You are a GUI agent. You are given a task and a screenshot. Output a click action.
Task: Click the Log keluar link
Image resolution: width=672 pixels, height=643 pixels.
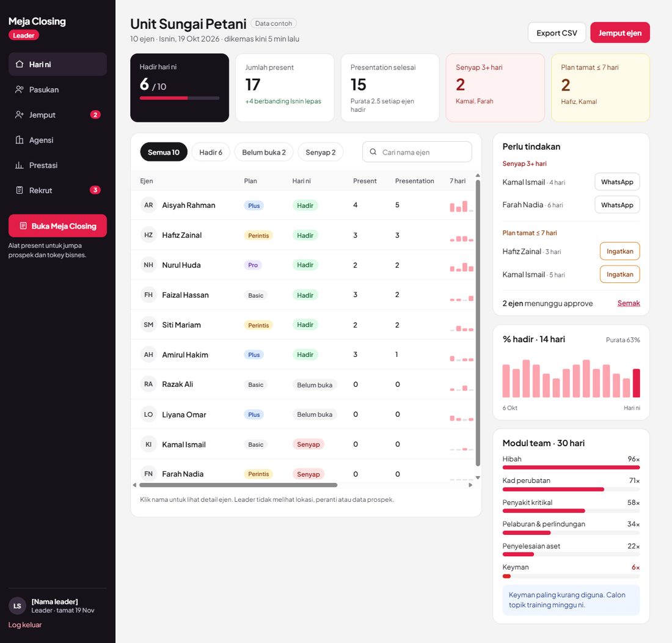[25, 625]
